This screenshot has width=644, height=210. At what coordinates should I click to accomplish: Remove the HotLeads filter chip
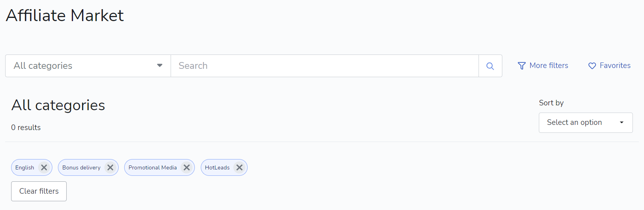pyautogui.click(x=239, y=167)
